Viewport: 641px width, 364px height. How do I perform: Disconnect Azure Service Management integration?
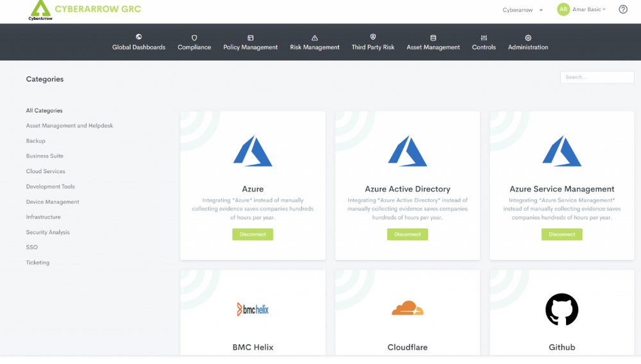(x=562, y=234)
